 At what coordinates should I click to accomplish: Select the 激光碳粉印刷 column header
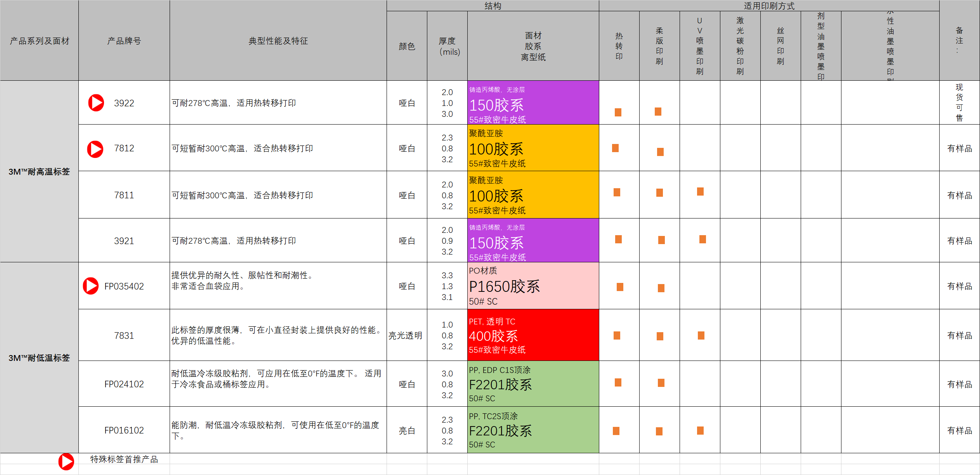740,46
